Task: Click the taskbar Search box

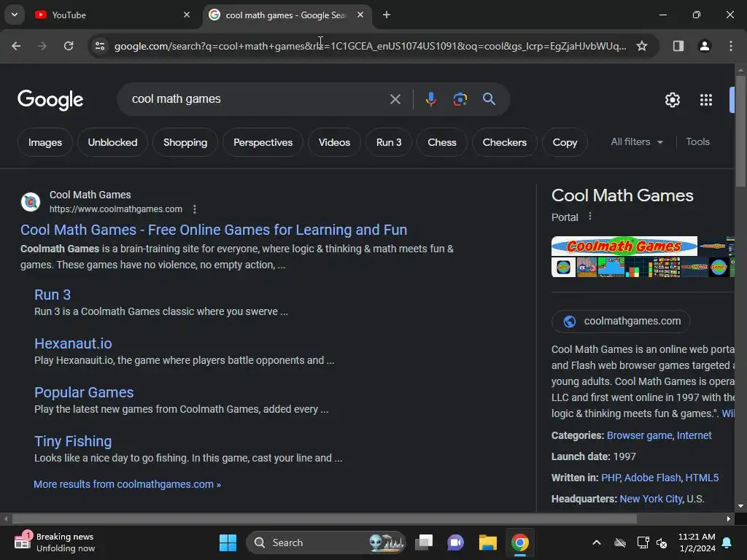Action: point(326,542)
